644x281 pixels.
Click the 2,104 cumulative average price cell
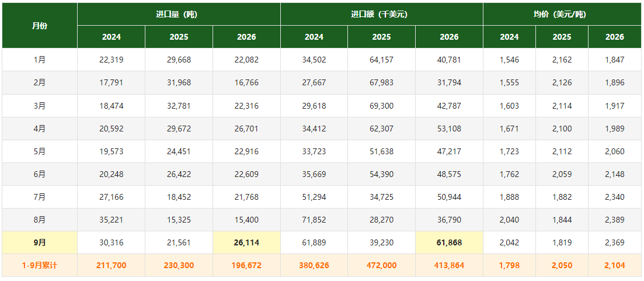[615, 265]
